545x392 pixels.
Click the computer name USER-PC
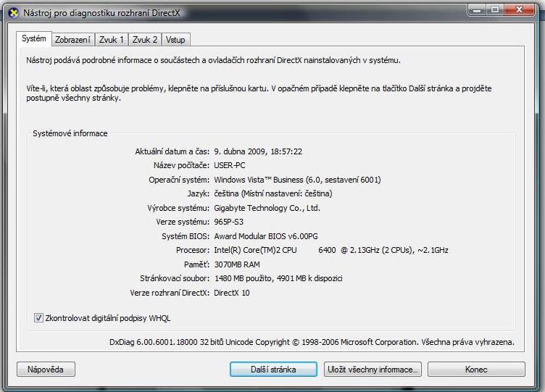pyautogui.click(x=230, y=165)
